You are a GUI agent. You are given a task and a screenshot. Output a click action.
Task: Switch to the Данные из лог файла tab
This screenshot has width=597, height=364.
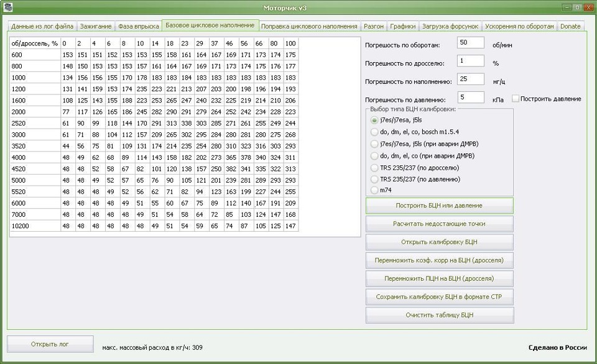coord(42,26)
